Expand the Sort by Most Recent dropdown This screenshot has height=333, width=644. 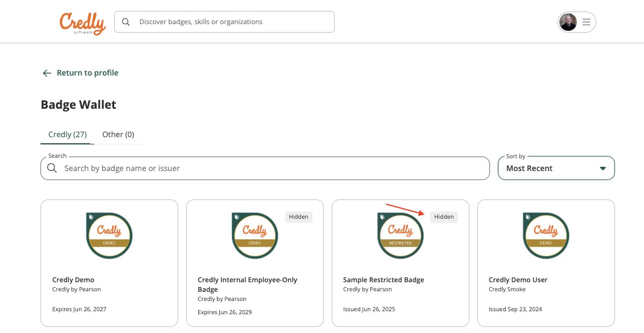tap(556, 168)
